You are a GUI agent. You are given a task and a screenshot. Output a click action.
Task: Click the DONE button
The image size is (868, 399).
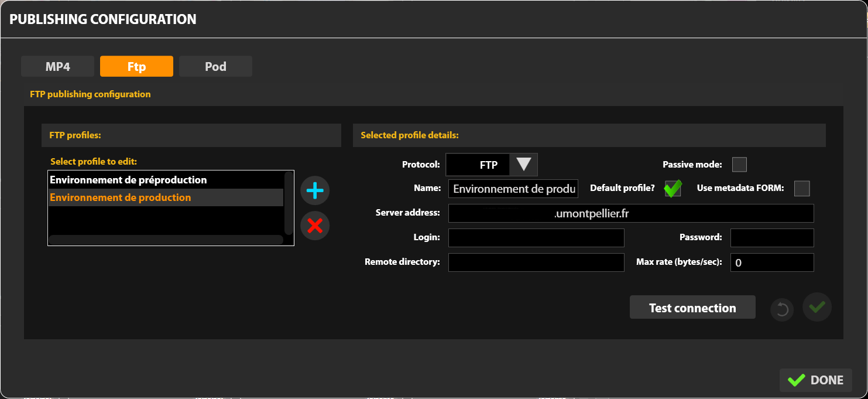tap(815, 380)
